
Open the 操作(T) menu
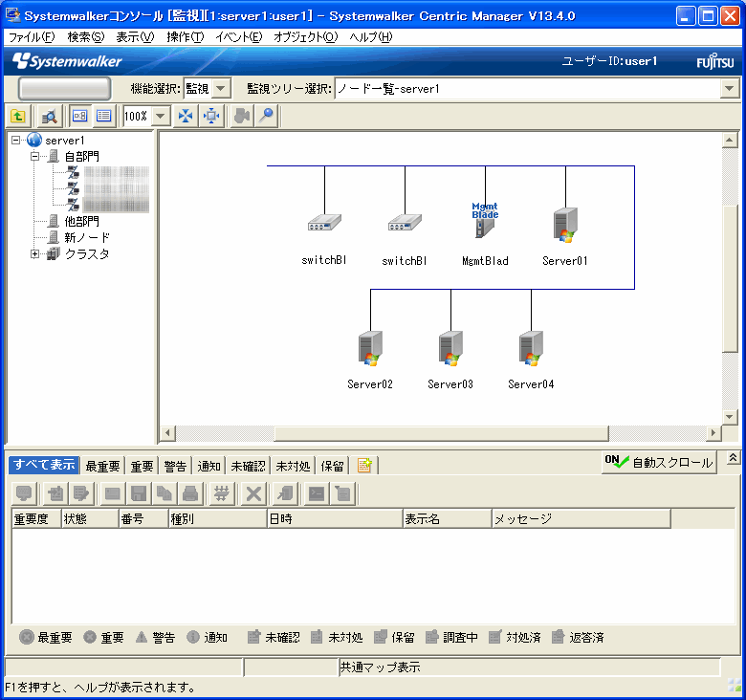tap(186, 37)
